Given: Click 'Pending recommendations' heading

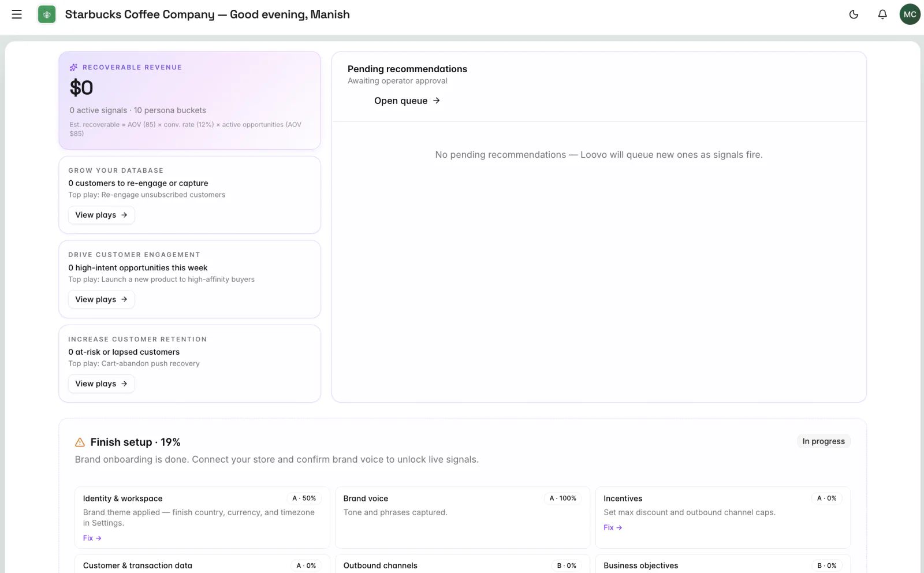Looking at the screenshot, I should [407, 69].
